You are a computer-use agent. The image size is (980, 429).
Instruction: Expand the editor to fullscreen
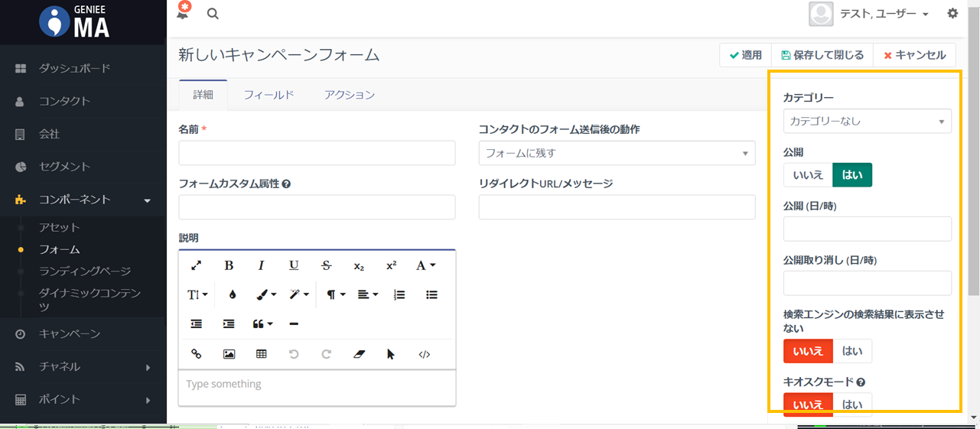point(196,265)
